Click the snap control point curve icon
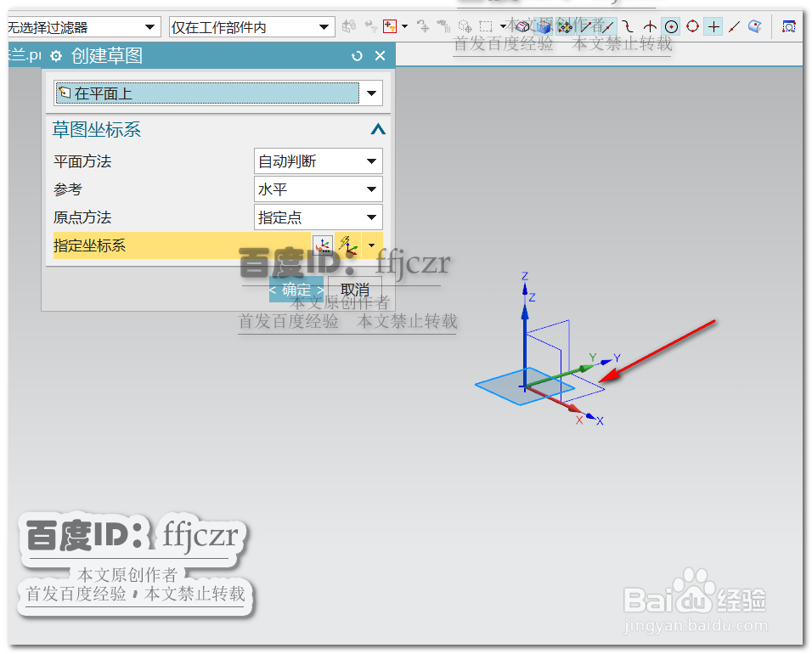Image resolution: width=812 pixels, height=654 pixels. (629, 25)
